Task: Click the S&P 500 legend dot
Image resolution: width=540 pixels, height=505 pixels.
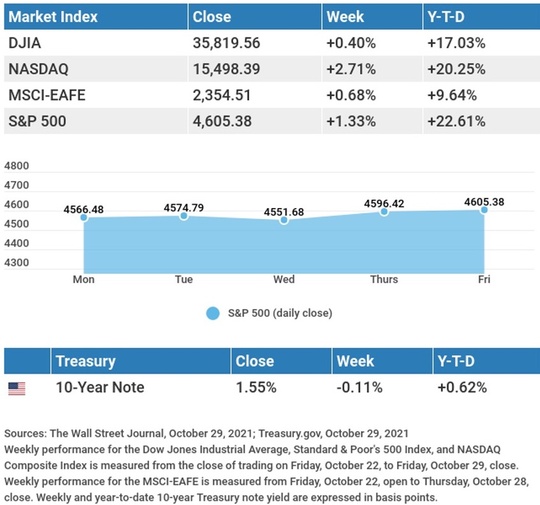Action: [x=212, y=313]
